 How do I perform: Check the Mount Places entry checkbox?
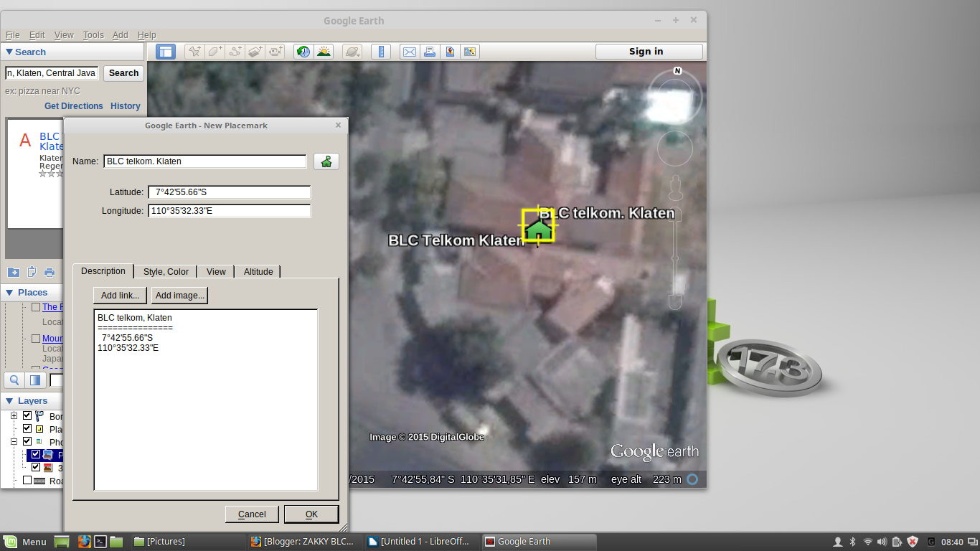pos(36,339)
